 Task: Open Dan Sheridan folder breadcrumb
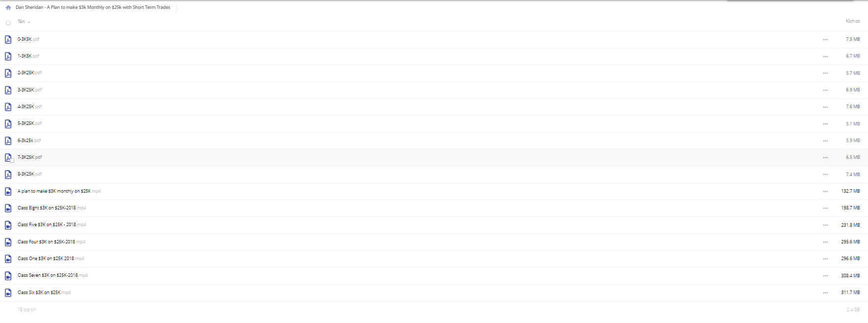point(93,7)
